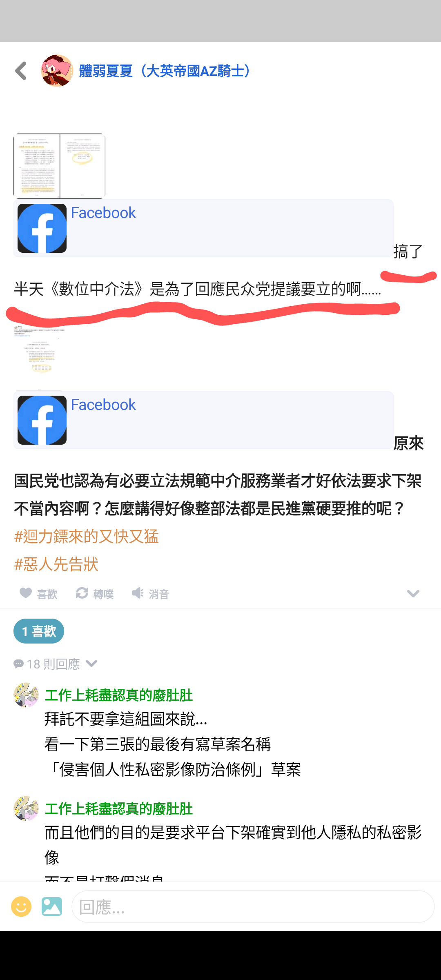Toggle 消音 mute button
Image resolution: width=441 pixels, height=980 pixels.
click(x=150, y=594)
